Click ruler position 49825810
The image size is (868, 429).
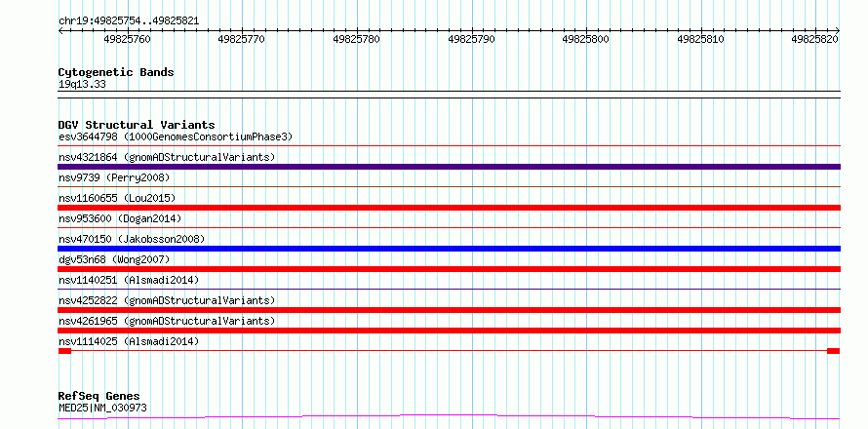click(701, 39)
